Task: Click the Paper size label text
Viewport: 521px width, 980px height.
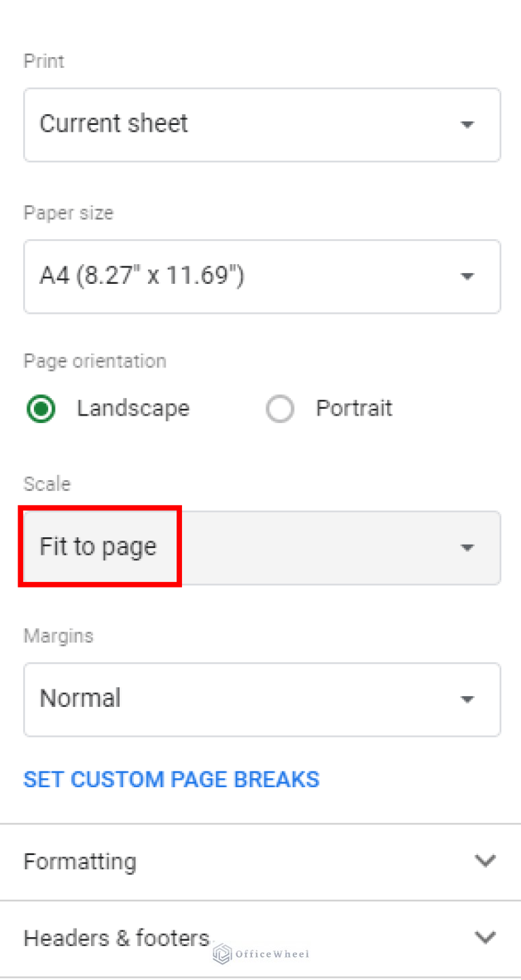Action: pos(68,213)
